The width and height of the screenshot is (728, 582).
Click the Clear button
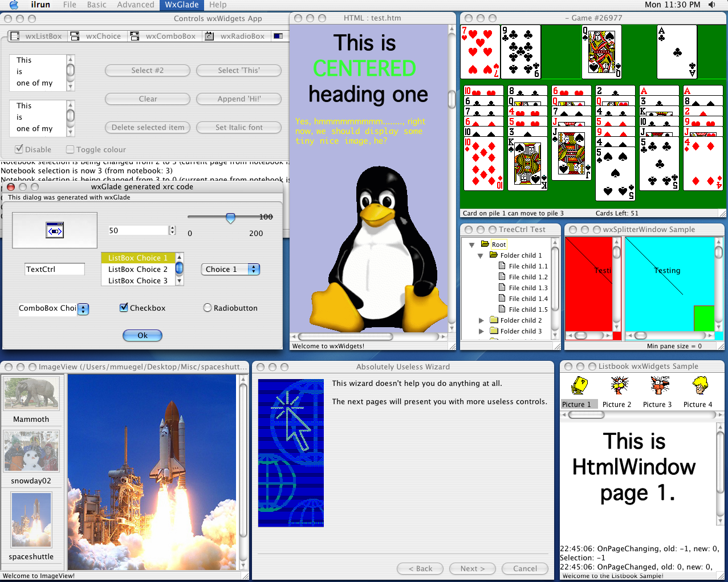tap(148, 99)
